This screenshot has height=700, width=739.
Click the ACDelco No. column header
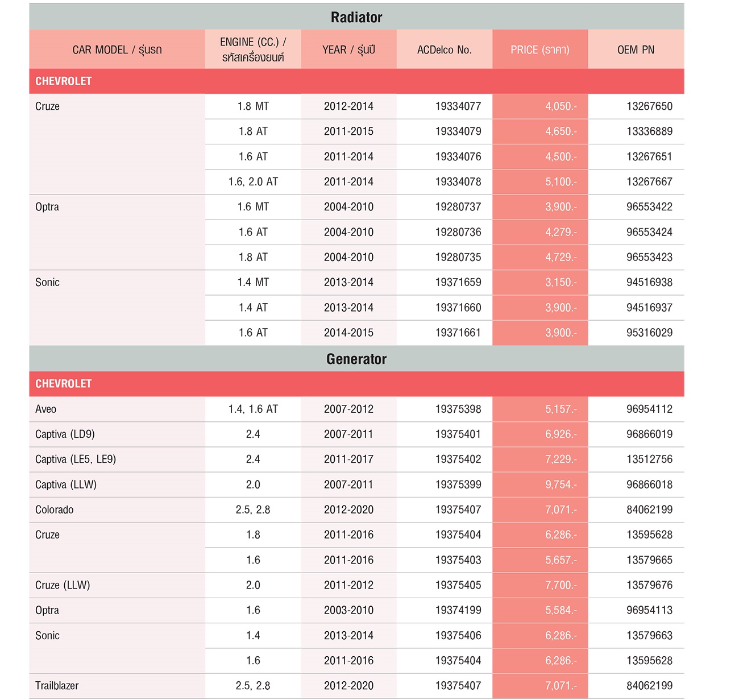point(445,49)
